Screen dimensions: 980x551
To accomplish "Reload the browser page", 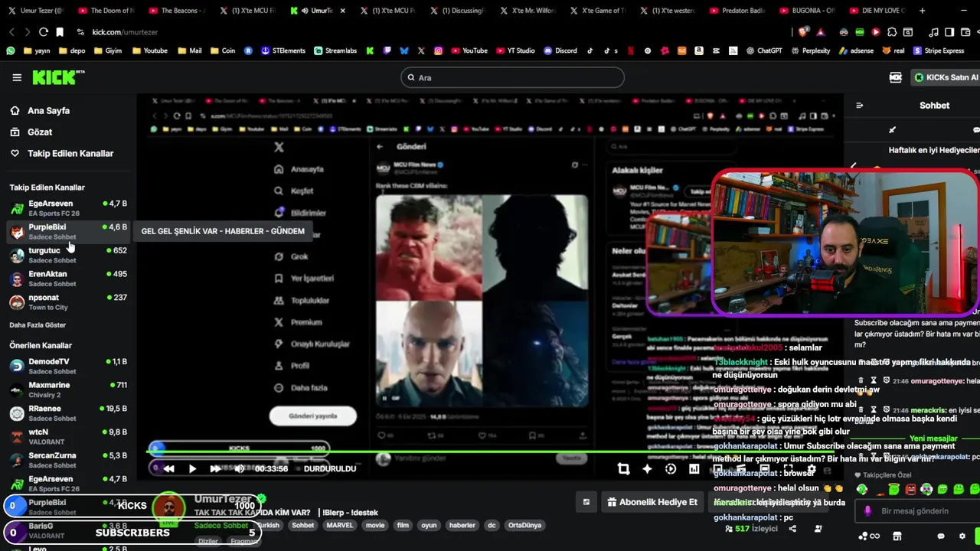I will point(44,32).
